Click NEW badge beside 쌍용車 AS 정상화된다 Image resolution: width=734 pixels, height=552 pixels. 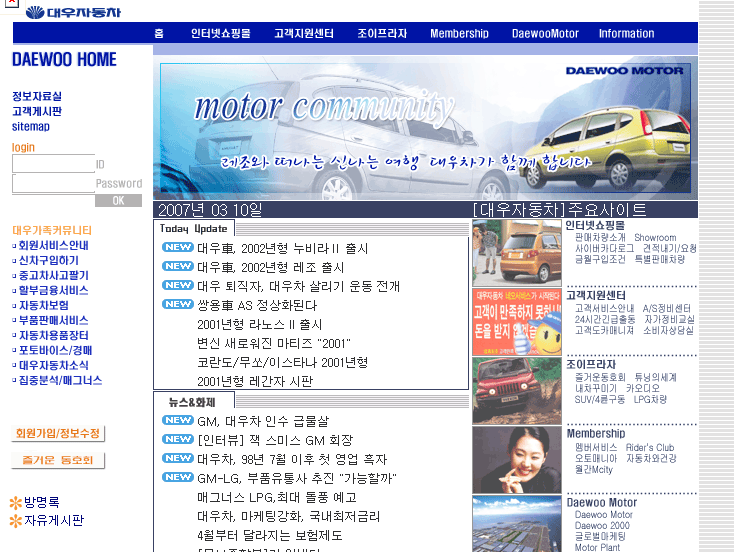click(x=178, y=304)
